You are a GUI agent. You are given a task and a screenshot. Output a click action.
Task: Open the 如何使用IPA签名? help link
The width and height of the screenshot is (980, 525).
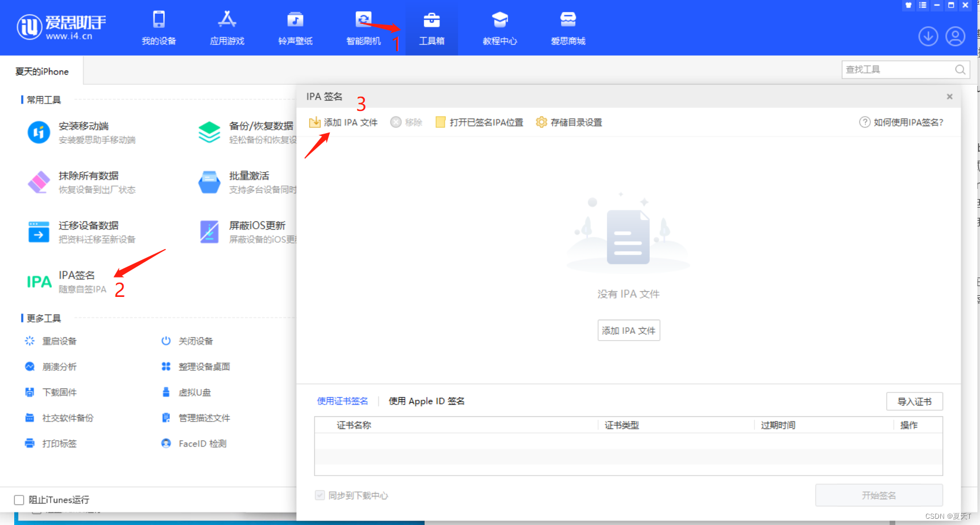click(x=902, y=122)
